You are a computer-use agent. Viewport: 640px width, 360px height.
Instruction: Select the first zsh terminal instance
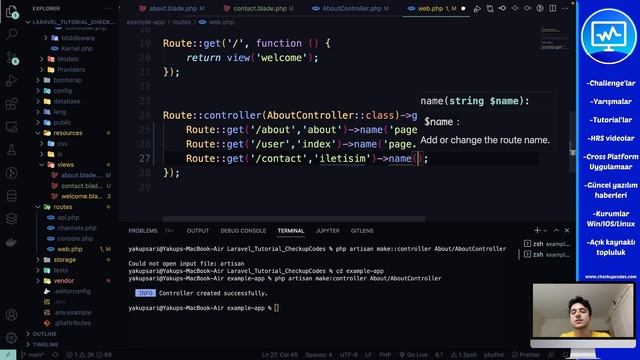[547, 244]
